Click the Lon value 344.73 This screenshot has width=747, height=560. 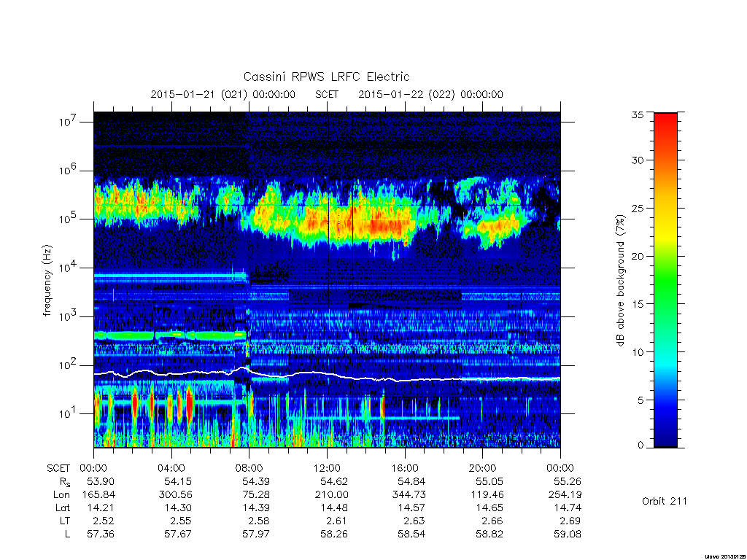409,495
